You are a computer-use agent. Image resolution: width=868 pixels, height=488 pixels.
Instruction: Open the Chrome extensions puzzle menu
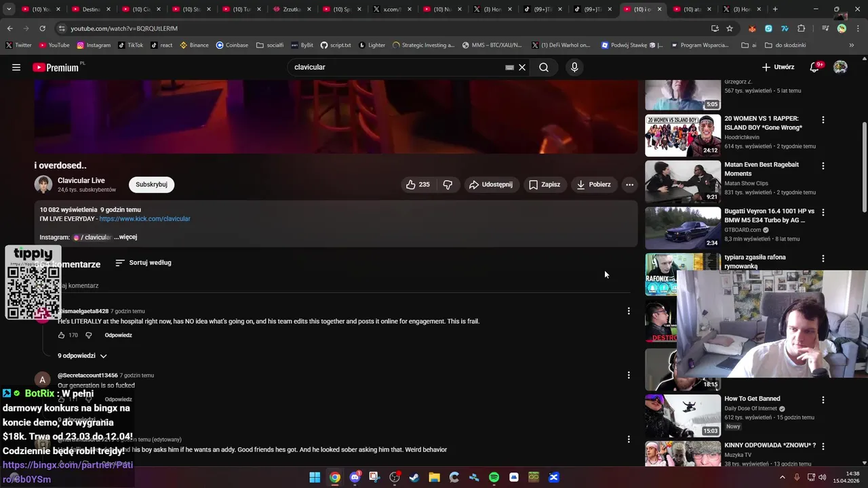(x=802, y=28)
